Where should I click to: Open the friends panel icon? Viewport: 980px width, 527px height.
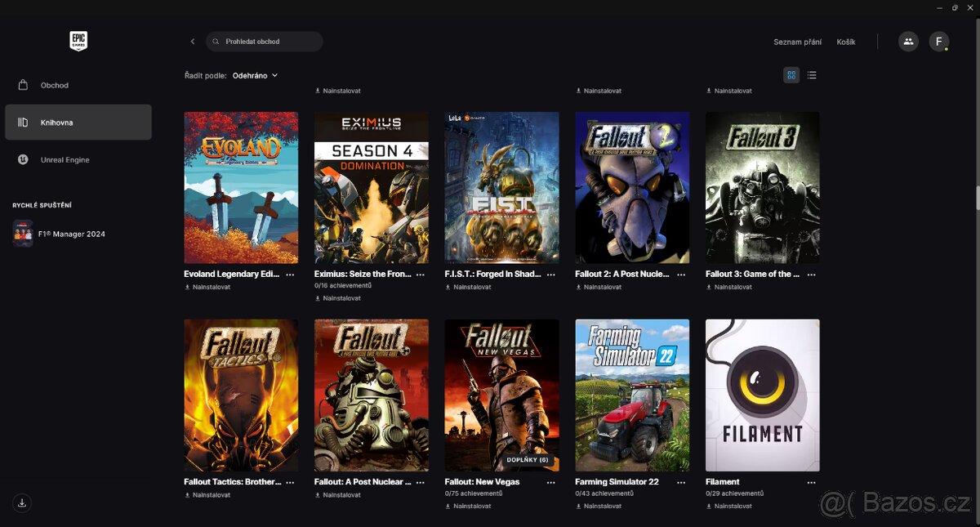pos(908,41)
